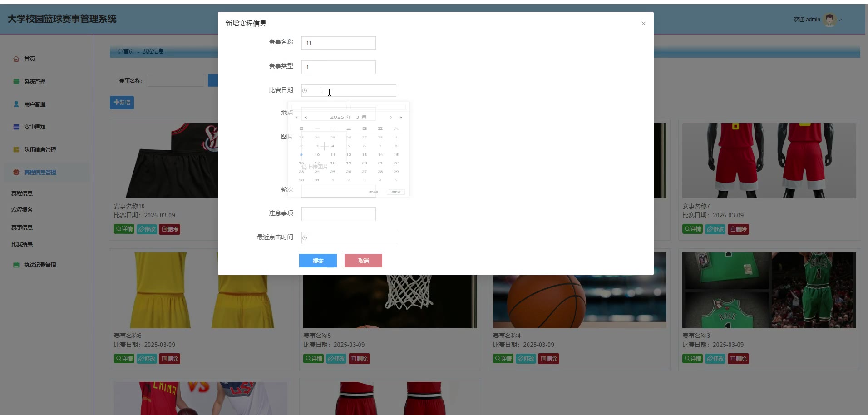Click the clock icon in 最近点击时间 field
This screenshot has width=868, height=415.
pyautogui.click(x=305, y=238)
